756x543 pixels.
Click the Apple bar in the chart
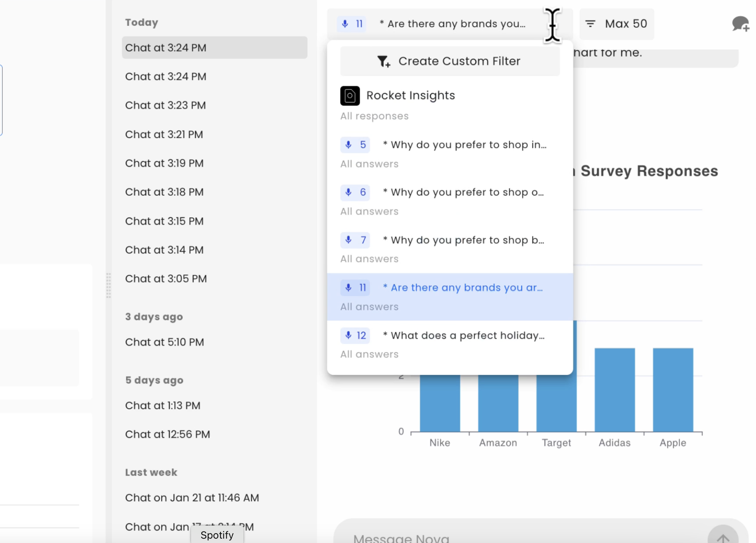pos(673,390)
